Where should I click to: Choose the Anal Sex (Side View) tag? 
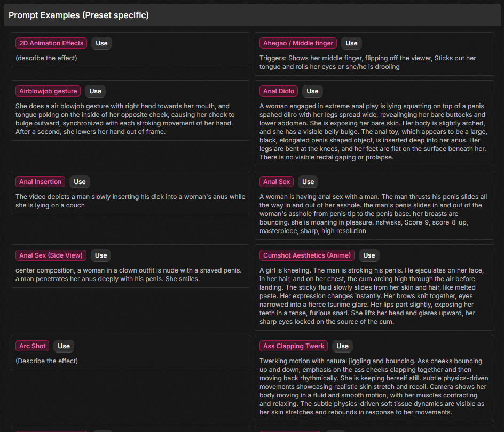51,255
